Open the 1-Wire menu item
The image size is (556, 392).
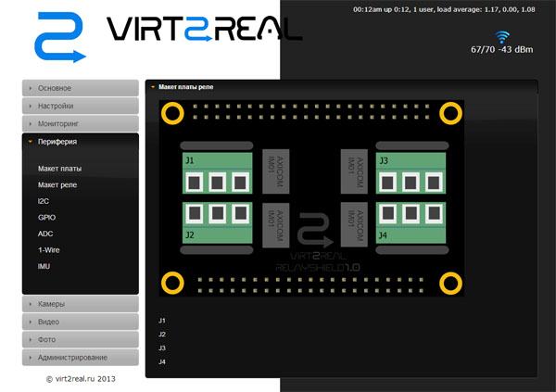[x=49, y=250]
